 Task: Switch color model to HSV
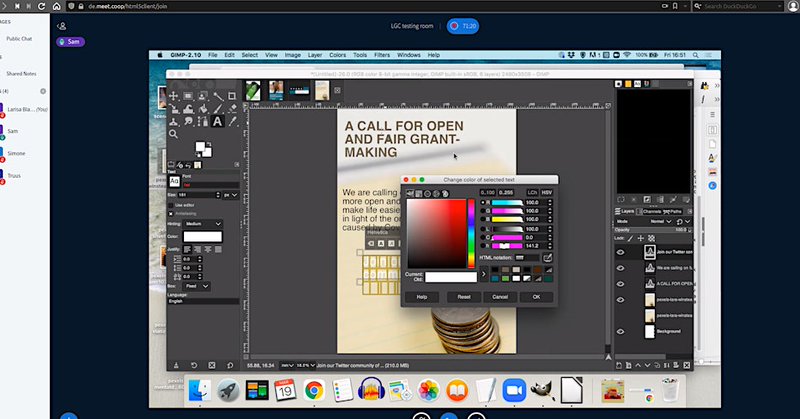546,192
